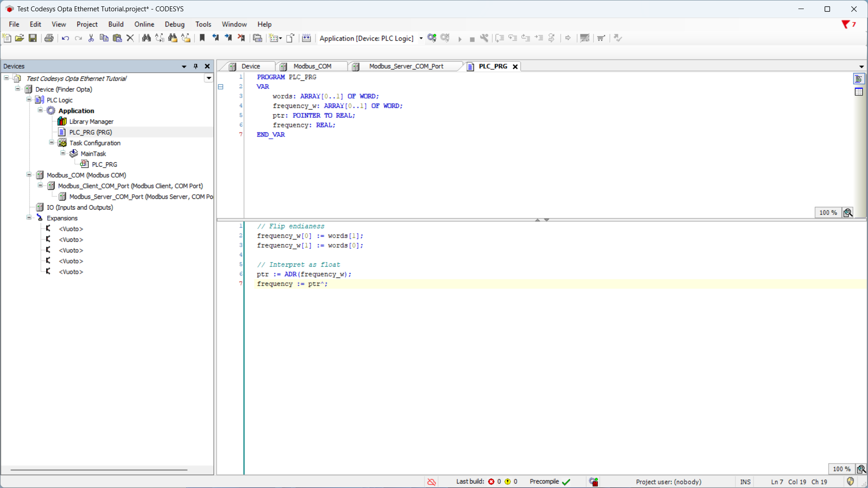
Task: Toggle bookmark using the bookmark icon
Action: pos(202,38)
